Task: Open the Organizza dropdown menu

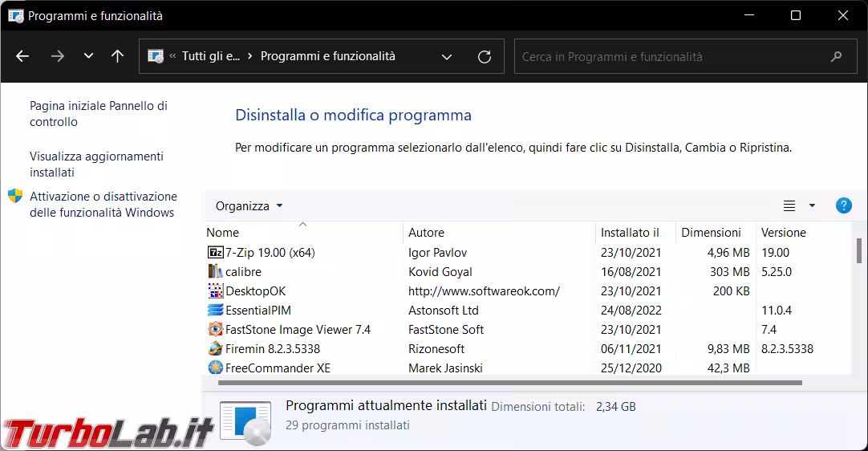Action: tap(249, 206)
